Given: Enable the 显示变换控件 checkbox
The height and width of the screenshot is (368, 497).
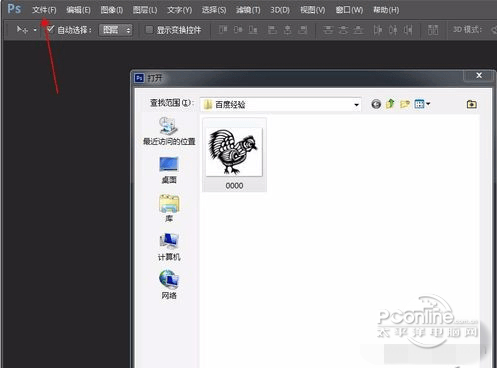Looking at the screenshot, I should pos(149,30).
